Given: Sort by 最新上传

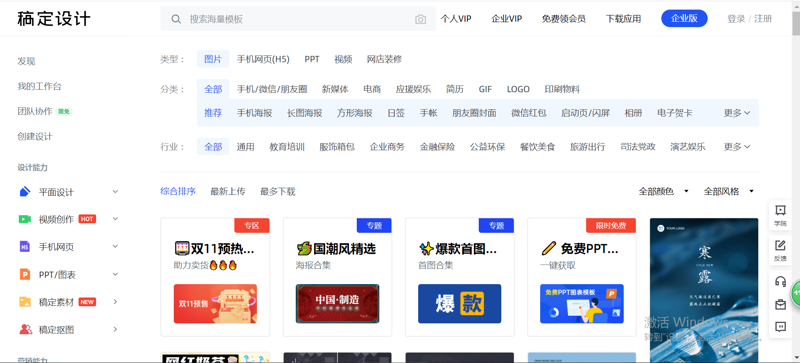Looking at the screenshot, I should coord(228,191).
